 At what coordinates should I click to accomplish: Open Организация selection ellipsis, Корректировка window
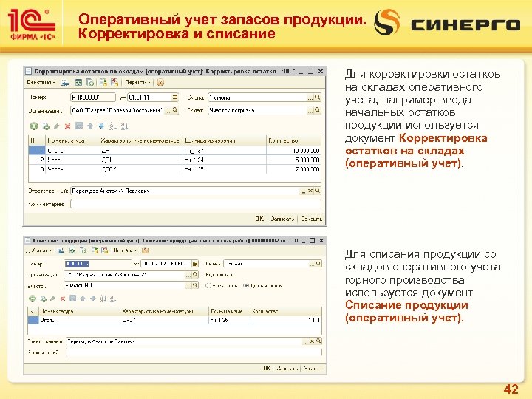pyautogui.click(x=168, y=110)
